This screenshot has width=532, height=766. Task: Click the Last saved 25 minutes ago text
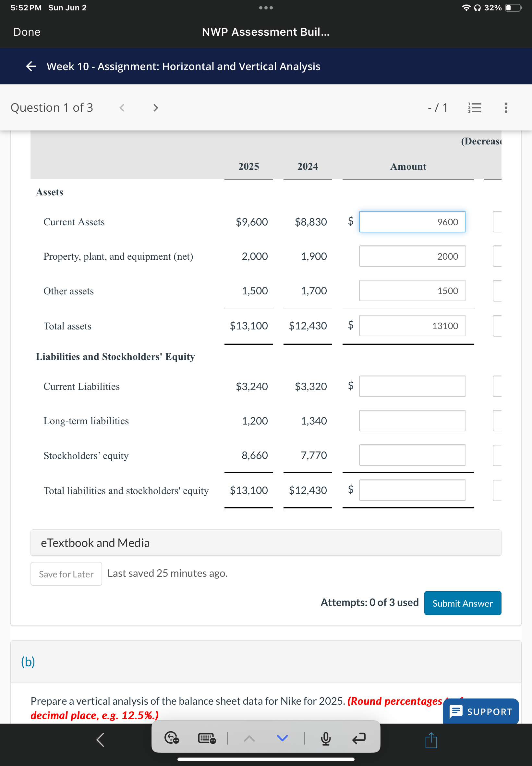167,573
